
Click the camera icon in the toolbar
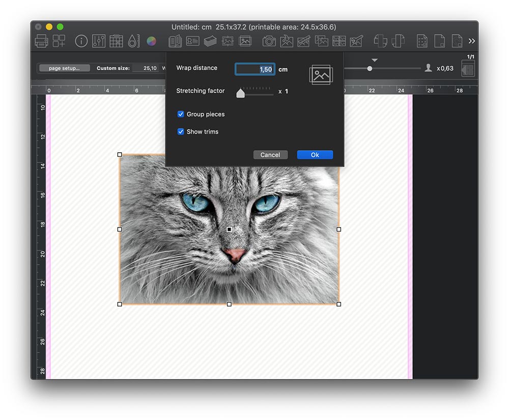[x=269, y=41]
